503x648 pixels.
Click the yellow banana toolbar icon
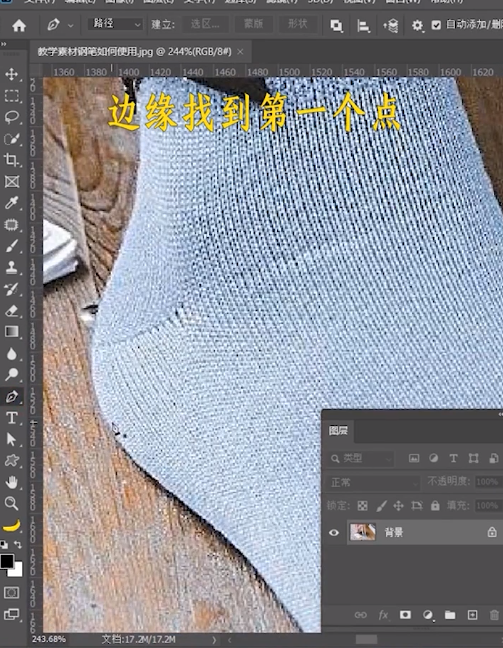pos(12,526)
